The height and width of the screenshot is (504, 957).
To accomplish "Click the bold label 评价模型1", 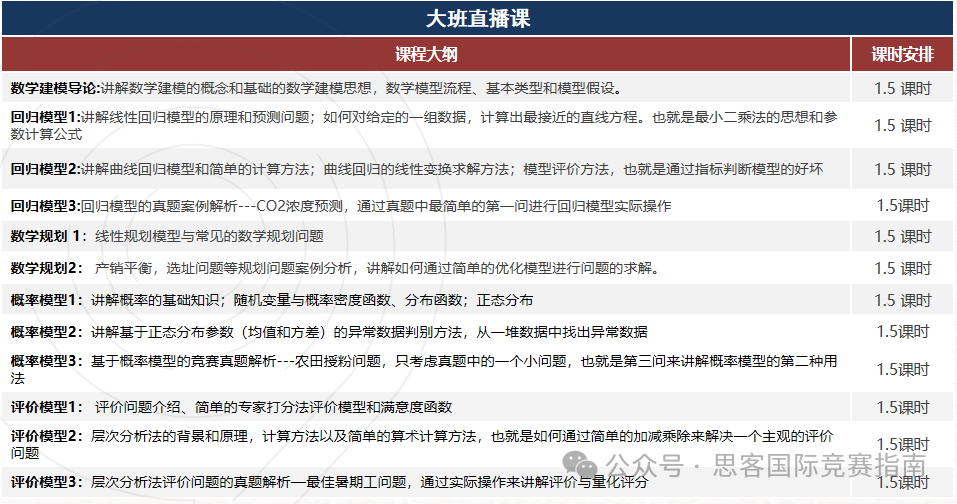I will (x=45, y=407).
